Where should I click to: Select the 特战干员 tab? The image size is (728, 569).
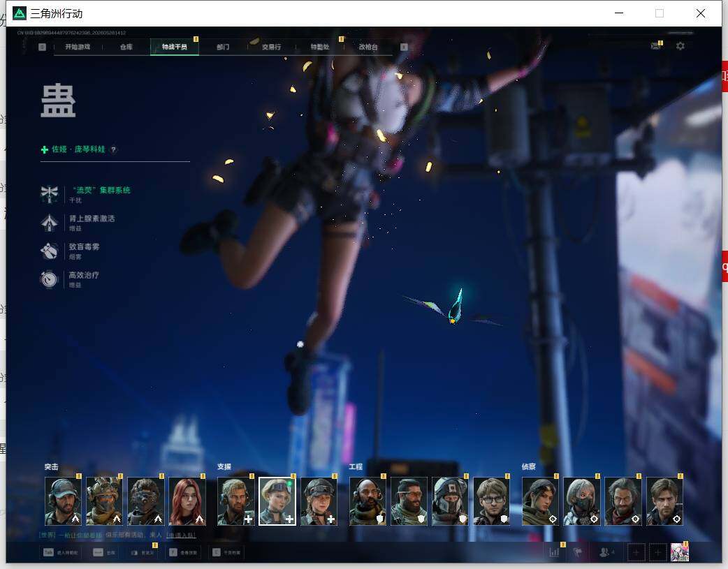175,47
